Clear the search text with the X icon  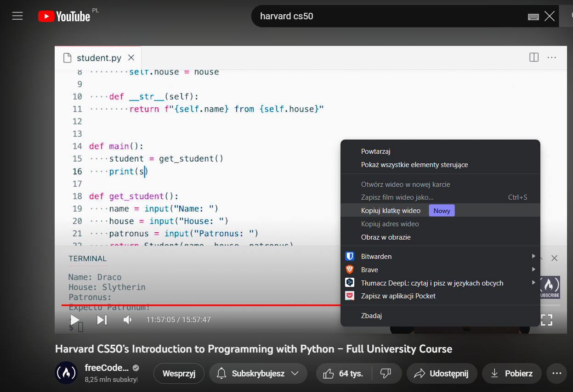pos(550,17)
